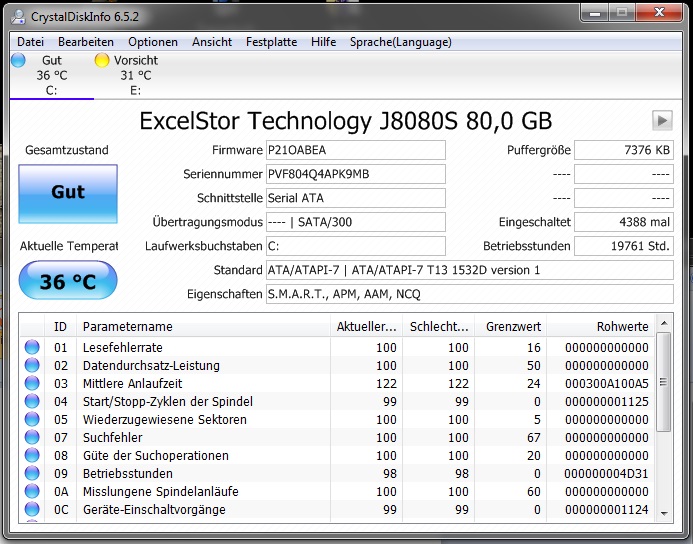Click status orb for Misslungene Spindelanläufe row

(x=32, y=491)
